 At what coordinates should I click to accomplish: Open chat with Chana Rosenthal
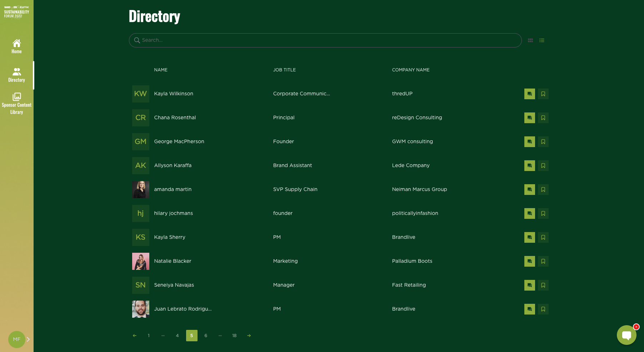[x=529, y=118]
